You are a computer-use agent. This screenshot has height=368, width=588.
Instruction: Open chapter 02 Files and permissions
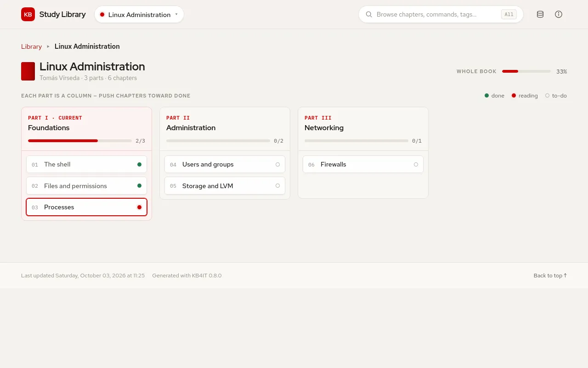click(86, 186)
